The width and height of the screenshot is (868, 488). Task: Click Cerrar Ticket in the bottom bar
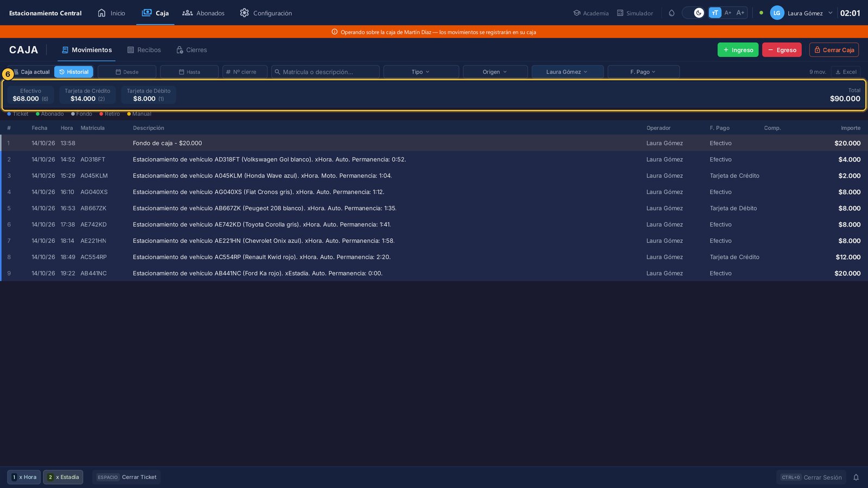pos(127,477)
